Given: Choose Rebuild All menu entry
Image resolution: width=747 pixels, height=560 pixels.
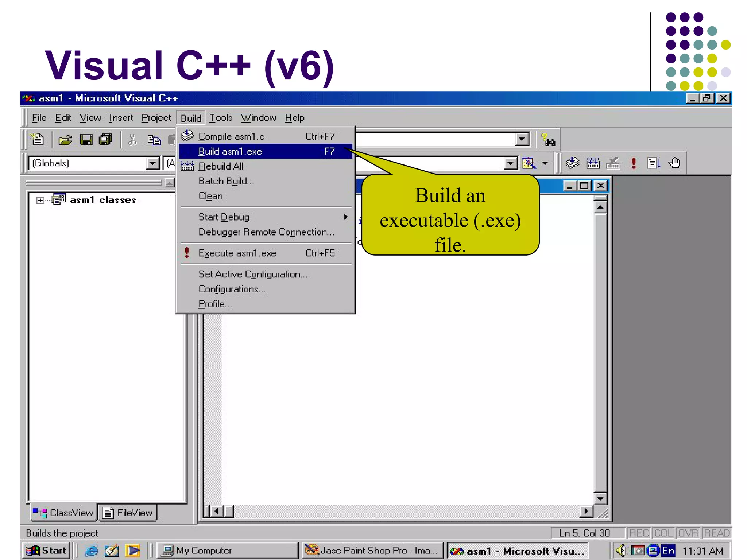Looking at the screenshot, I should click(x=266, y=166).
